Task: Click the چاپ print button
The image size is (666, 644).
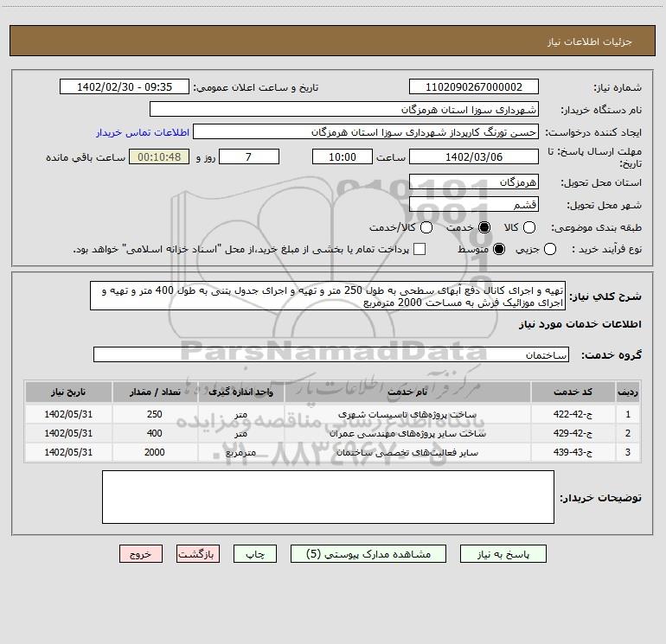Action: [255, 554]
